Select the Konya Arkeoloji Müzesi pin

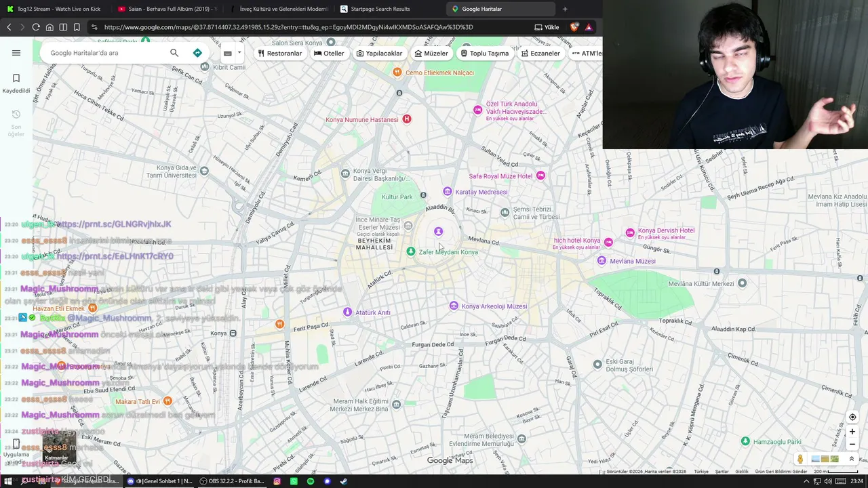click(454, 306)
